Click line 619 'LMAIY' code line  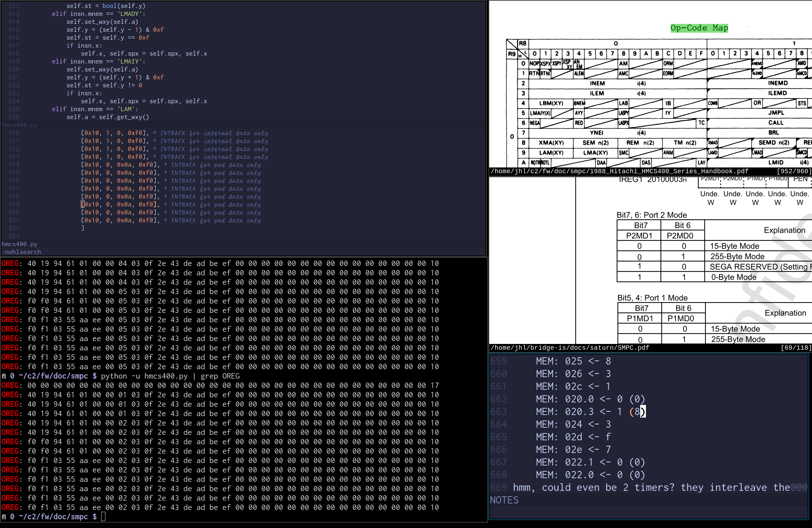(98, 61)
